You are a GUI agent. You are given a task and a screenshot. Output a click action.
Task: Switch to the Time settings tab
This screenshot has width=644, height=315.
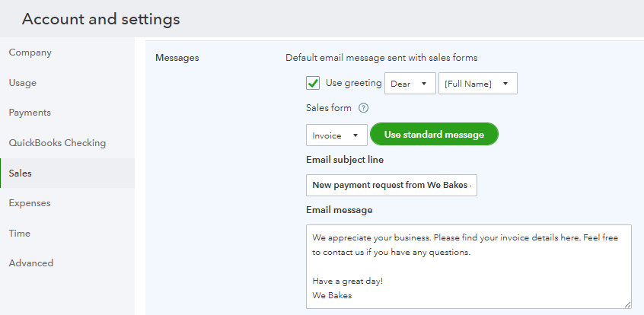pyautogui.click(x=20, y=234)
